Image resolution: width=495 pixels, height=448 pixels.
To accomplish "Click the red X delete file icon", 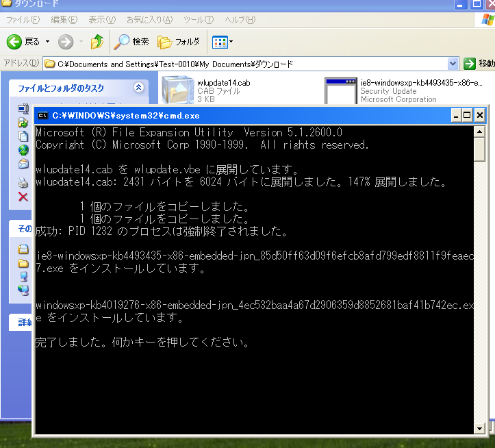I will 23,197.
